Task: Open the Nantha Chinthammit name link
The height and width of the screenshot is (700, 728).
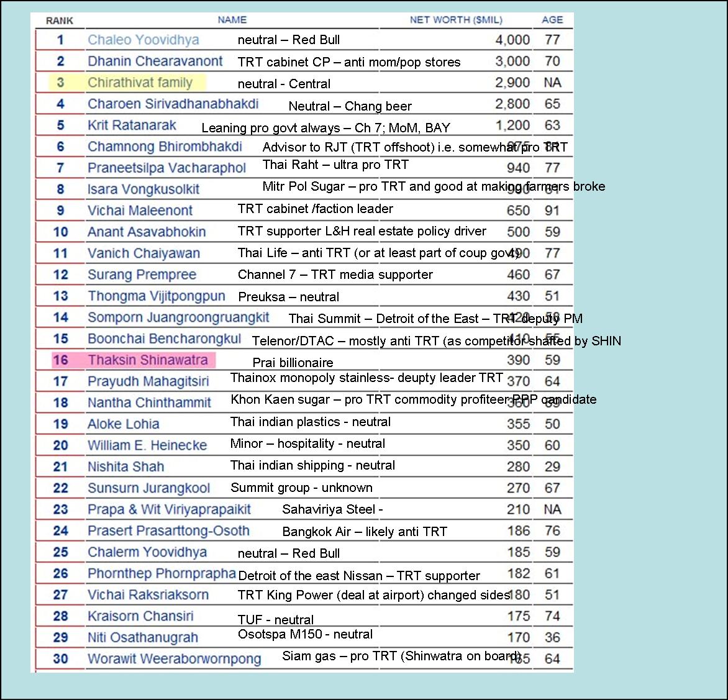Action: tap(150, 403)
